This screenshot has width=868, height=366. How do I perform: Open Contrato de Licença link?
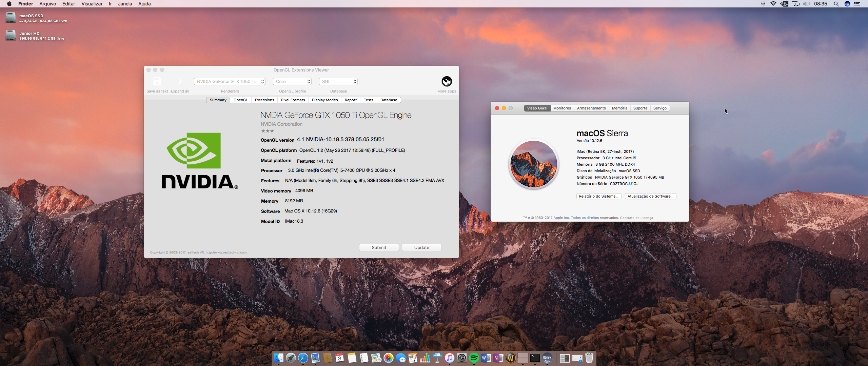(x=636, y=218)
